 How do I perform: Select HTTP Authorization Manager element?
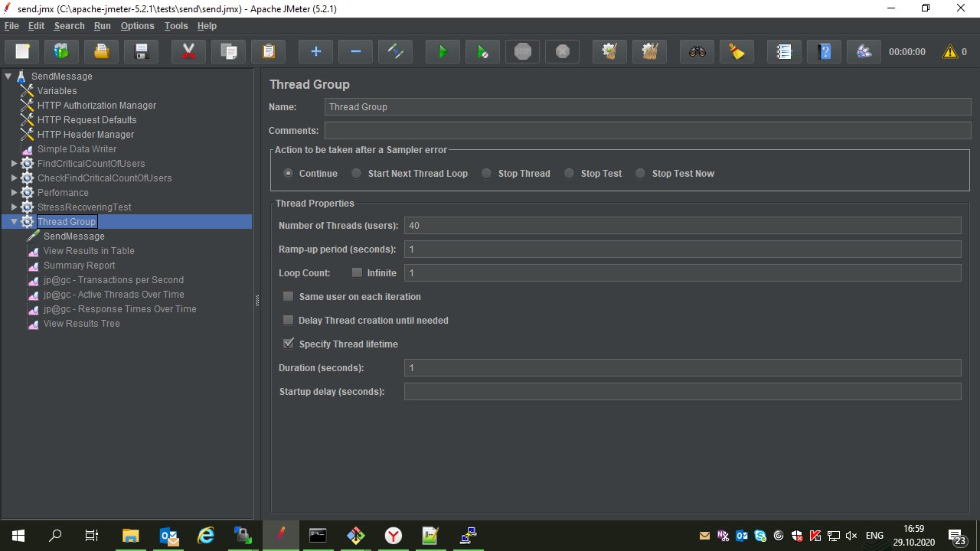[x=96, y=106]
